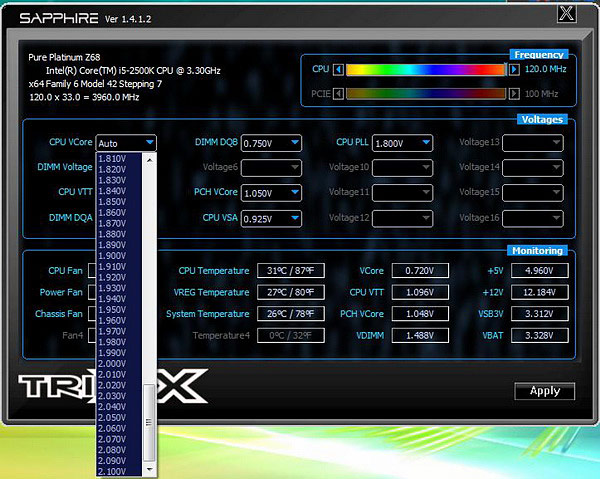
Task: Open the Voltage10 dropdown
Action: 403,168
